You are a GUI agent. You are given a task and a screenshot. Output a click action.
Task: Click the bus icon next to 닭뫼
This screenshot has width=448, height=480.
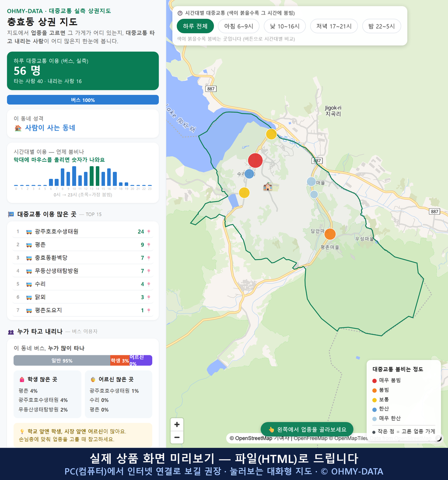pos(29,297)
